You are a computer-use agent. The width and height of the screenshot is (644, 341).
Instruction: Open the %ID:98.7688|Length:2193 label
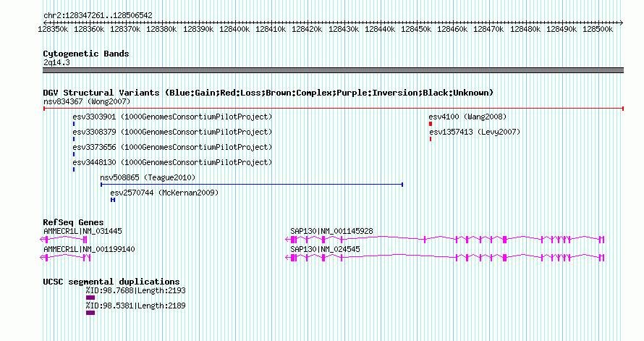135,290
